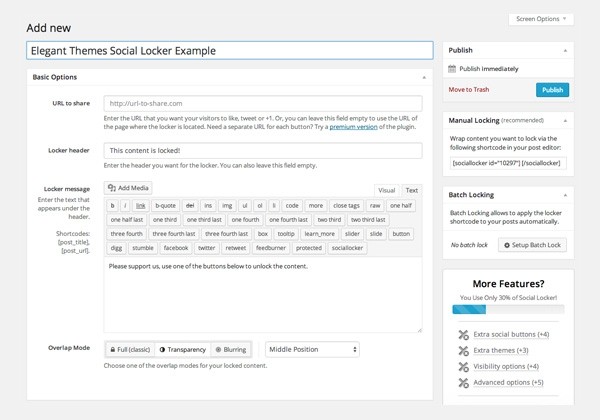Click the sociallocker shortcode field

[508, 163]
